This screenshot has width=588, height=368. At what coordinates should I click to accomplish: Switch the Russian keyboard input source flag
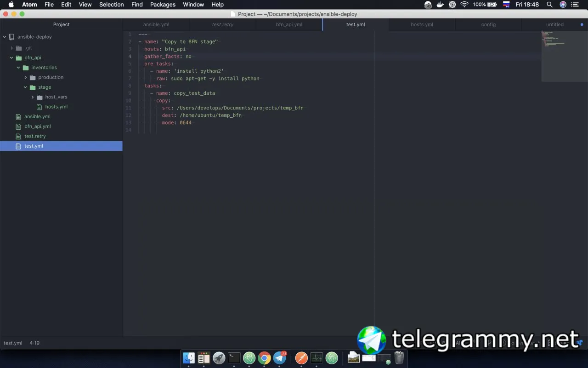point(506,5)
